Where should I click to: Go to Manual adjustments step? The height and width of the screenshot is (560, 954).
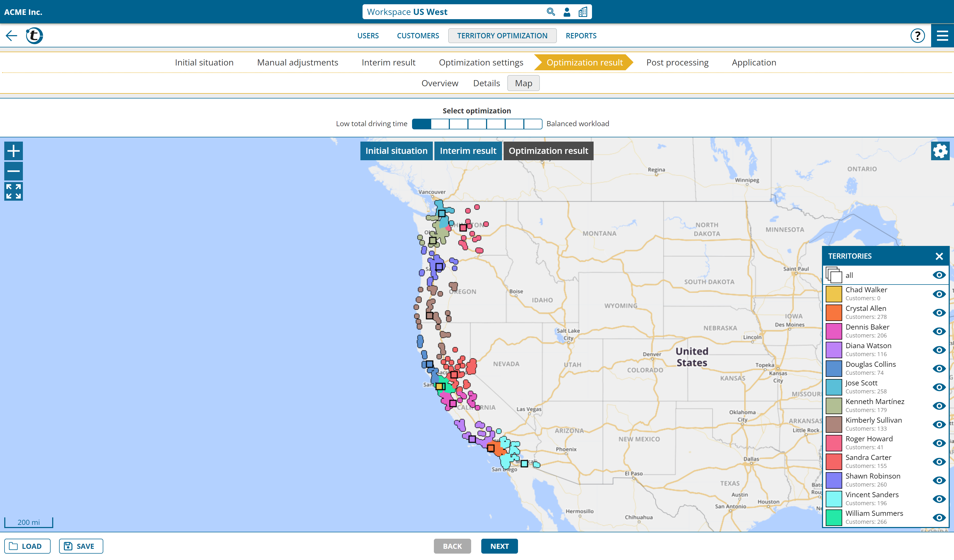pyautogui.click(x=298, y=63)
